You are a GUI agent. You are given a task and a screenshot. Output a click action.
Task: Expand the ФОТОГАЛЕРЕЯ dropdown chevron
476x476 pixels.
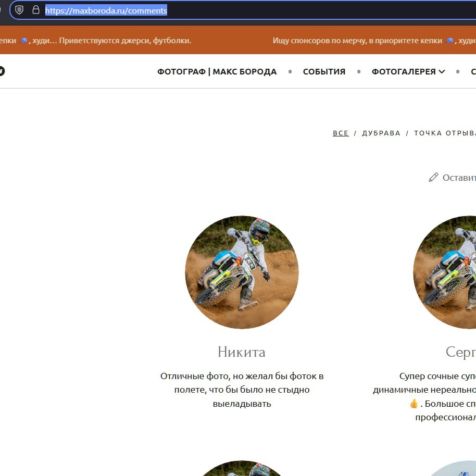coord(442,72)
